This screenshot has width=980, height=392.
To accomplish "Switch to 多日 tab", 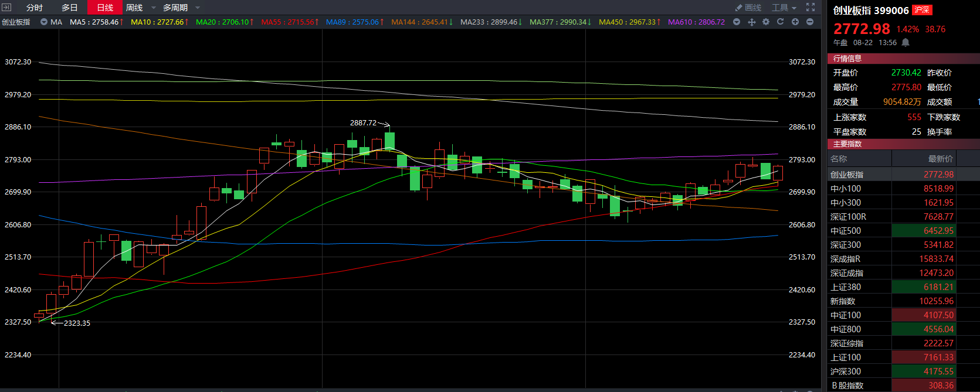I will click(x=70, y=8).
